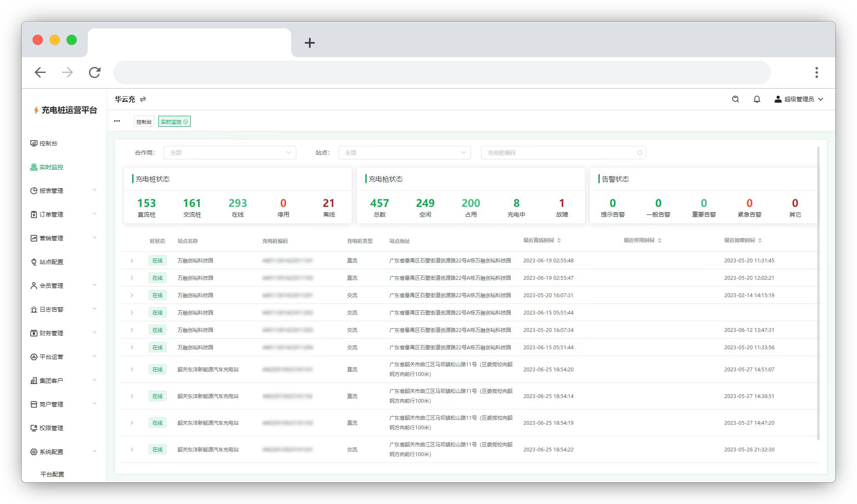Screen dimensions: 857x504
Task: Click the vertical scrollbar of the monitoring panel
Action: [x=818, y=292]
